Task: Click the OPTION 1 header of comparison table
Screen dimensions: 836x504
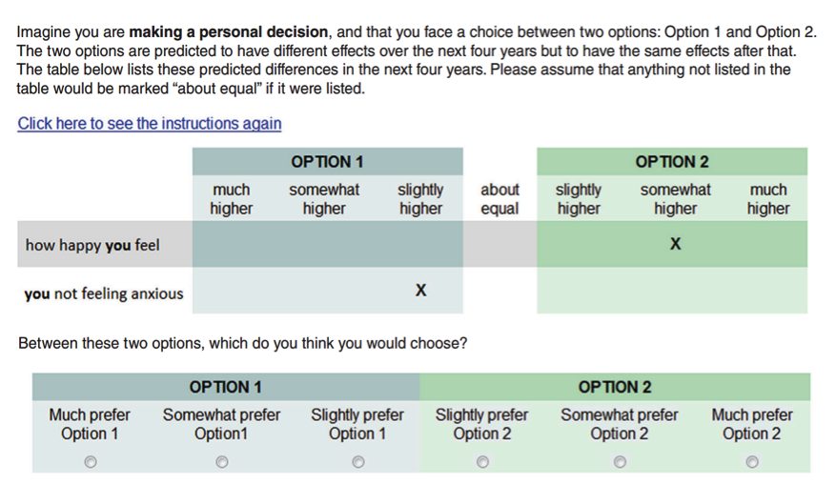Action: point(327,161)
